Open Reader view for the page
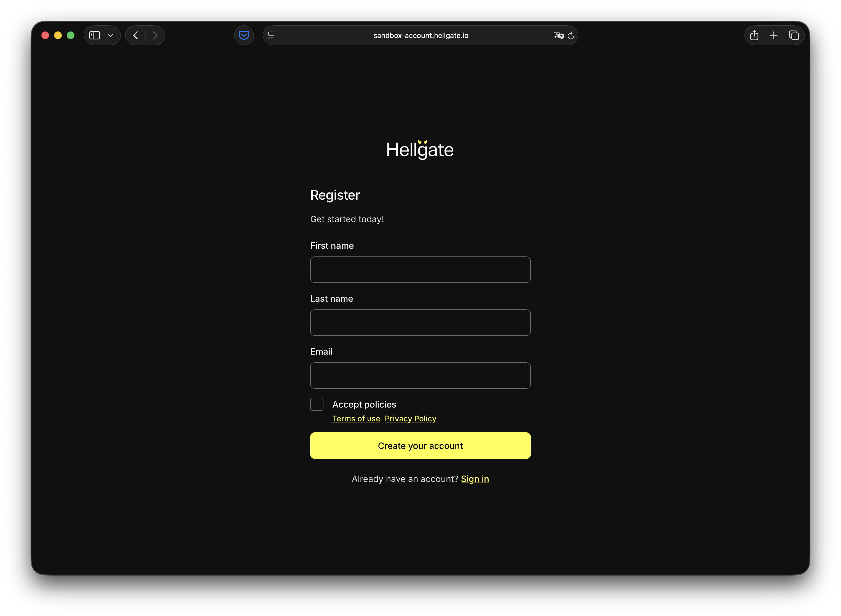Viewport: 841px width, 616px height. tap(271, 35)
